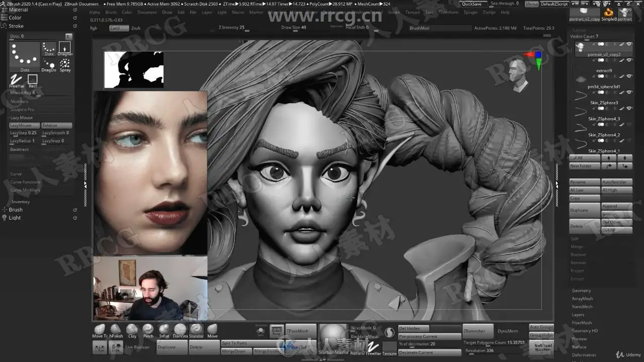Select the FreeHand stroke icon in Stroke palette
Image resolution: width=644 pixels, height=362 pixels.
click(x=17, y=81)
